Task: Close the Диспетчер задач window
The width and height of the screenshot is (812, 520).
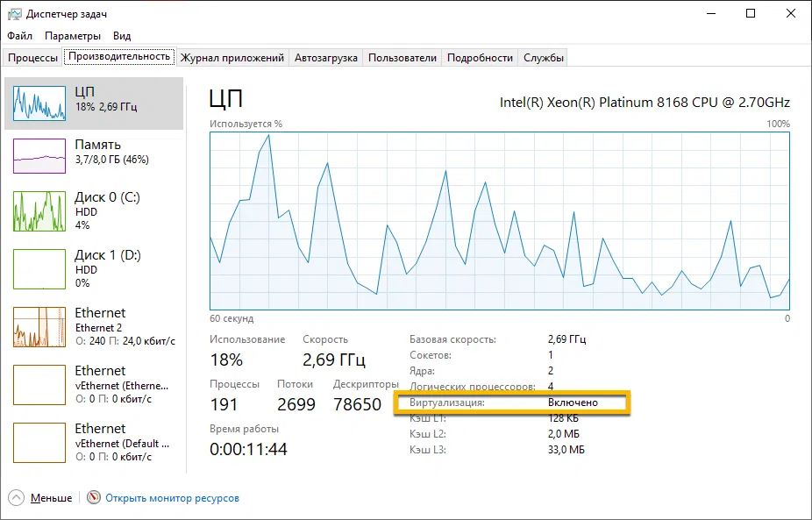Action: point(791,13)
